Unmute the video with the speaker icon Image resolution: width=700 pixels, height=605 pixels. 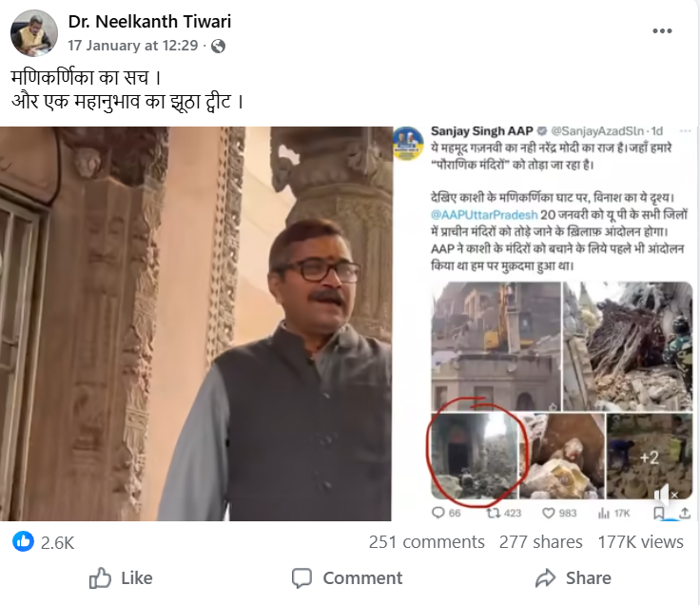(x=663, y=494)
